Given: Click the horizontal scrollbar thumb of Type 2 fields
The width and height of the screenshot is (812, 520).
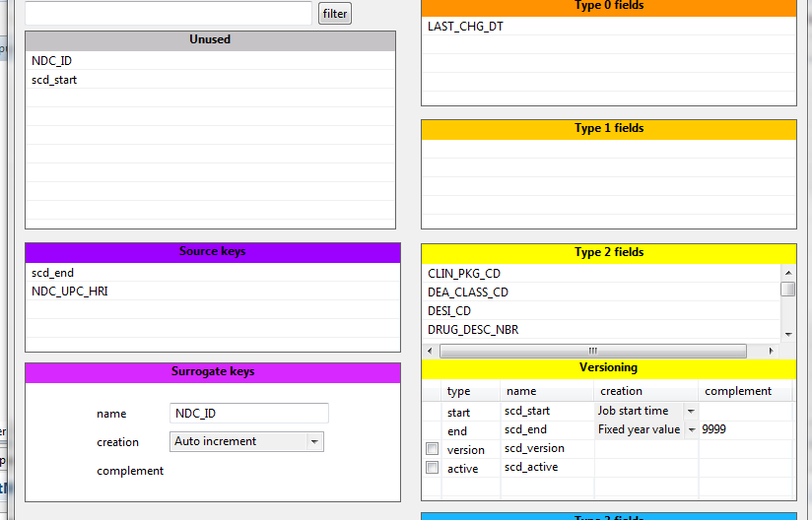Looking at the screenshot, I should point(593,351).
